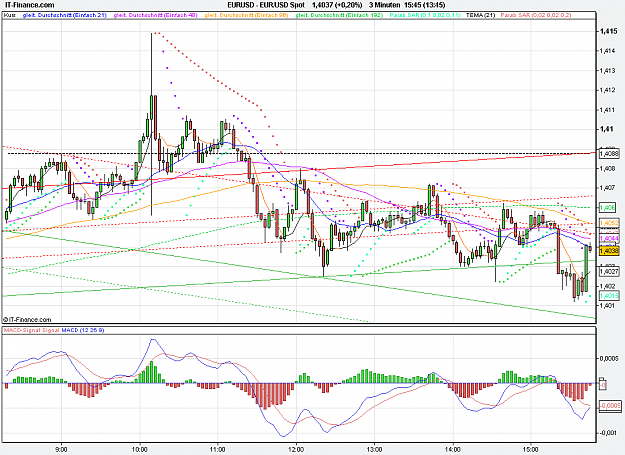Click the price value '1,4037 (+0,20%)'
The width and height of the screenshot is (625, 455).
[337, 5]
